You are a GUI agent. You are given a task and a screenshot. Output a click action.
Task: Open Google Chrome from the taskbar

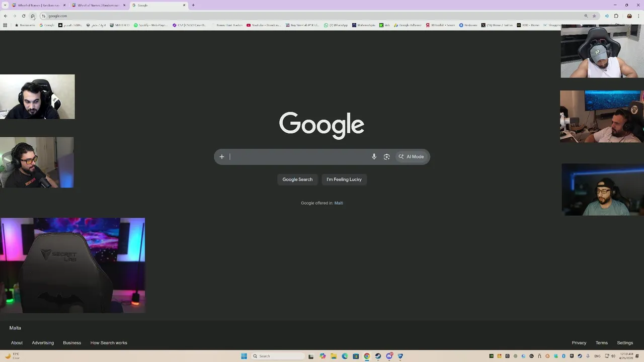pos(367,356)
